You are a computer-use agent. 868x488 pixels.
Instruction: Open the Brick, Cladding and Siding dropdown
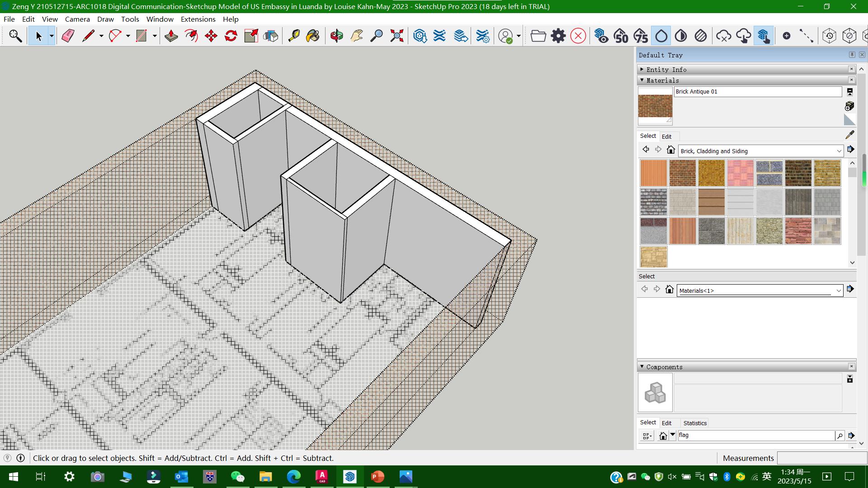tap(839, 151)
